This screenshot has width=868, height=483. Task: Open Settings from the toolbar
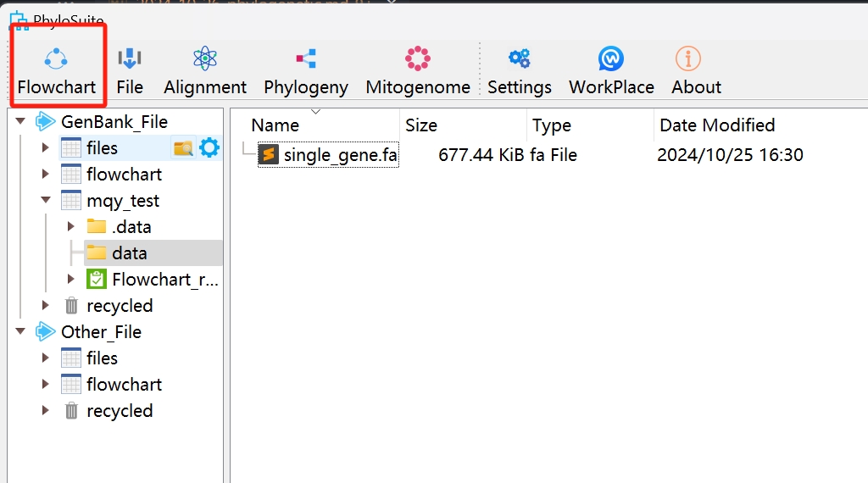click(x=520, y=71)
